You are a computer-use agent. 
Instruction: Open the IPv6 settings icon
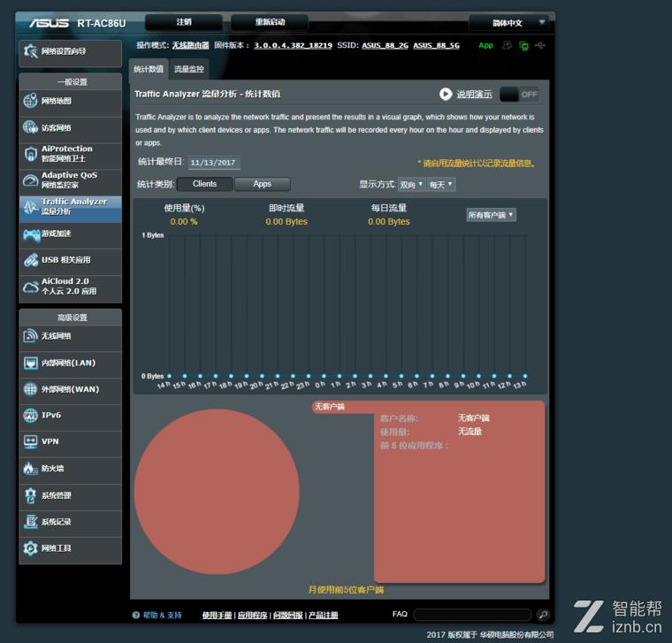click(30, 416)
